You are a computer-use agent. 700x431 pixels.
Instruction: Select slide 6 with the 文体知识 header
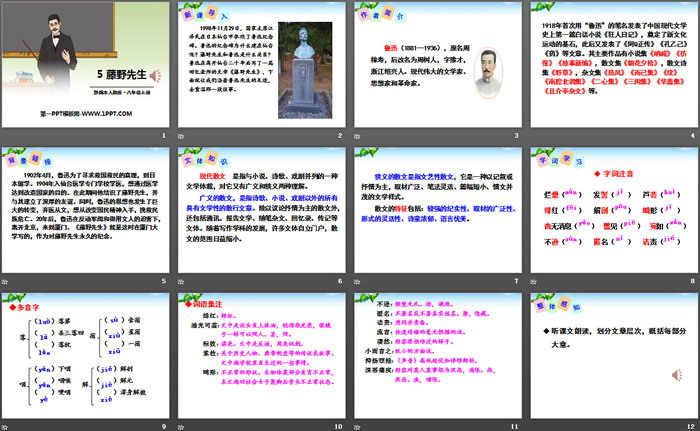(262, 210)
